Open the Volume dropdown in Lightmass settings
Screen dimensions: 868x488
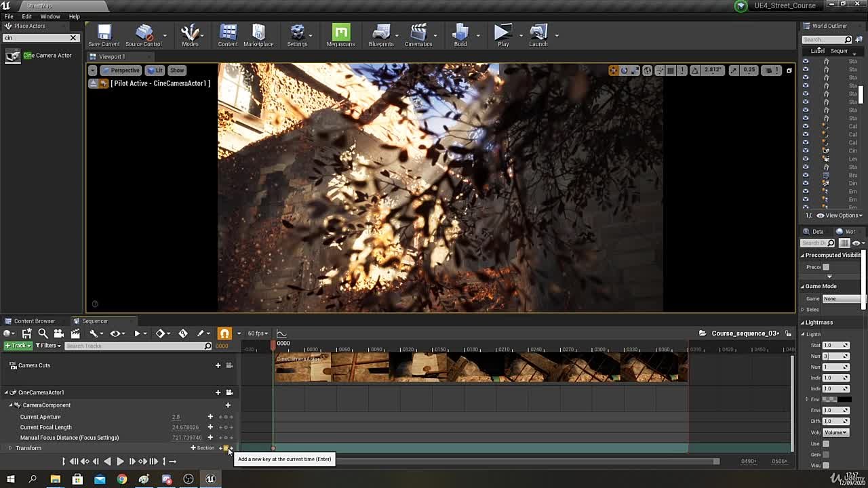[835, 432]
